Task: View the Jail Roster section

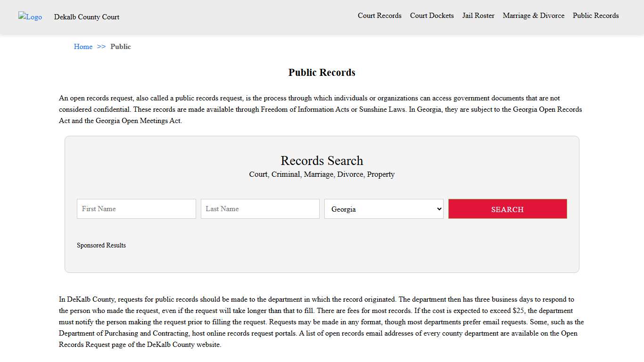Action: coord(478,16)
